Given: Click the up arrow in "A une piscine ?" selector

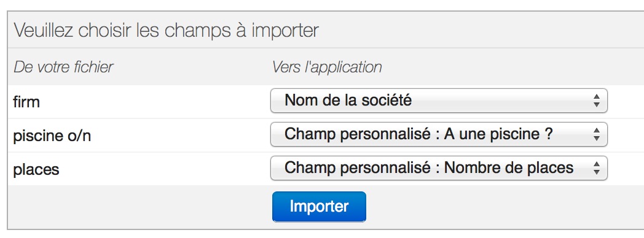Looking at the screenshot, I should click(x=597, y=130).
